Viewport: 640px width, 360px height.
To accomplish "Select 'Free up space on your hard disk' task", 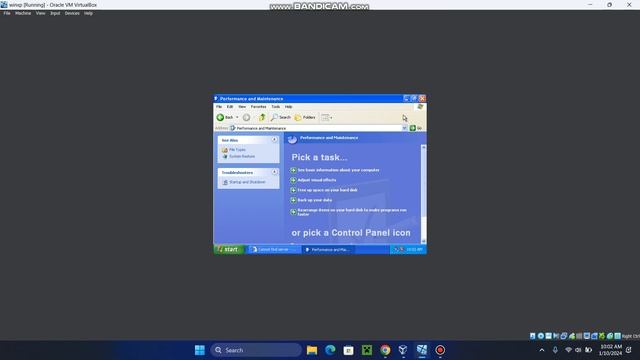I will 327,190.
